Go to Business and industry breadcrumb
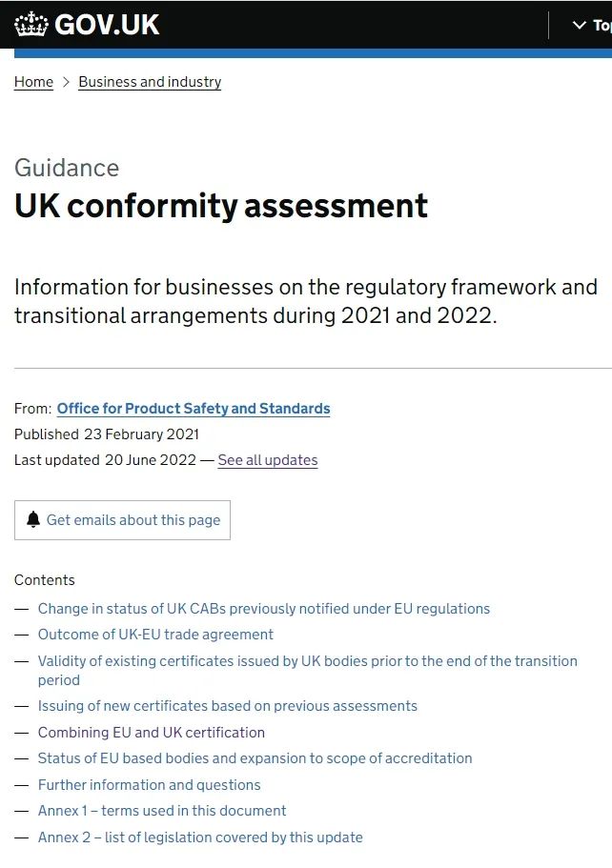Image resolution: width=612 pixels, height=868 pixels. tap(150, 82)
